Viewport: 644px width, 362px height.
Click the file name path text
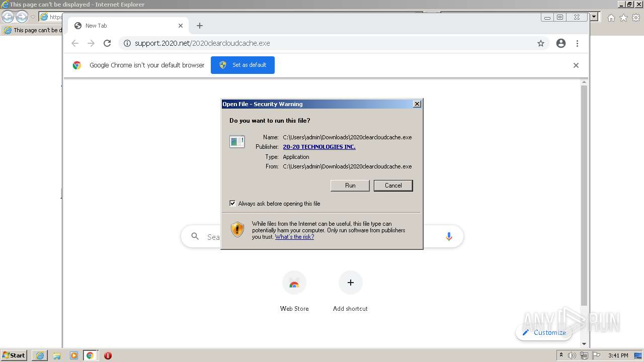(347, 137)
